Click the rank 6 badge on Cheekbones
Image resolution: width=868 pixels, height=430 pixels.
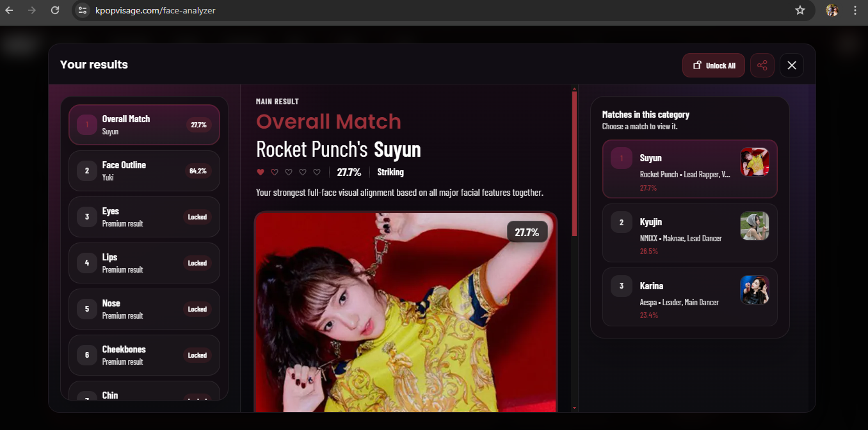pyautogui.click(x=87, y=355)
